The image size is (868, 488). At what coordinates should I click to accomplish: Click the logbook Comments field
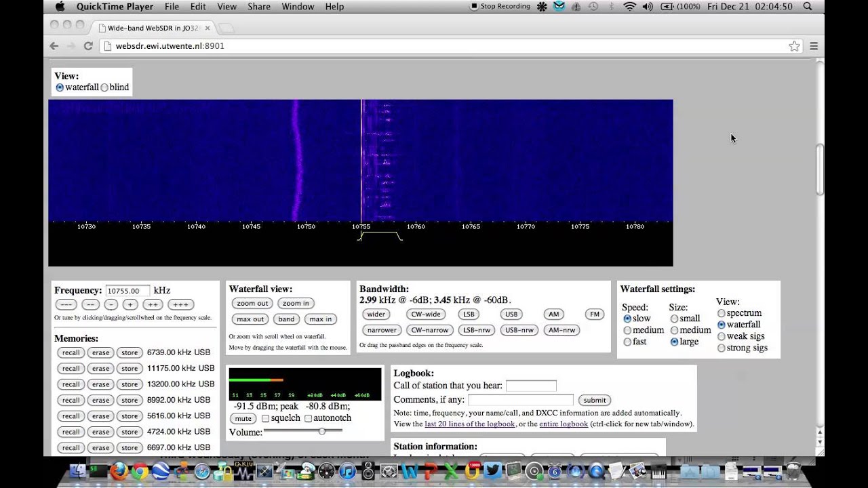(521, 400)
